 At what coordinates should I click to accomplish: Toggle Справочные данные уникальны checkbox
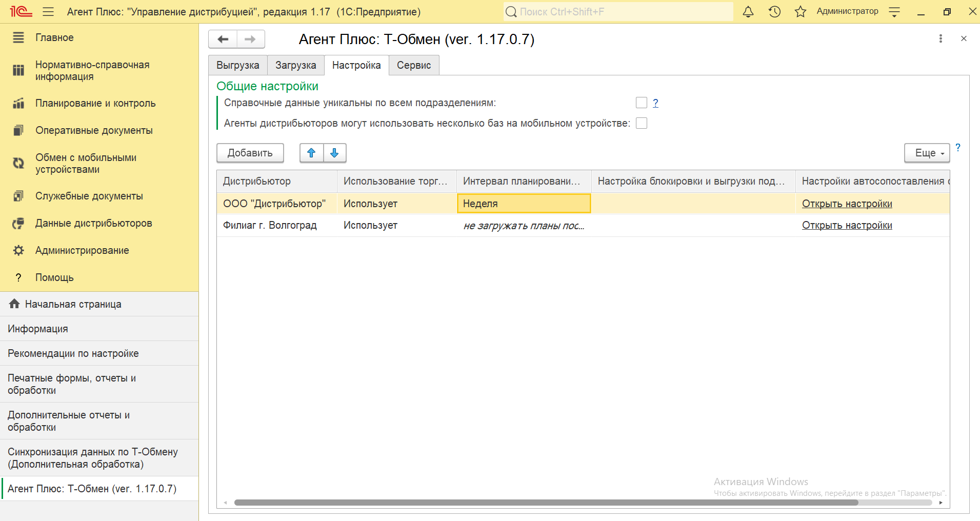pos(642,103)
